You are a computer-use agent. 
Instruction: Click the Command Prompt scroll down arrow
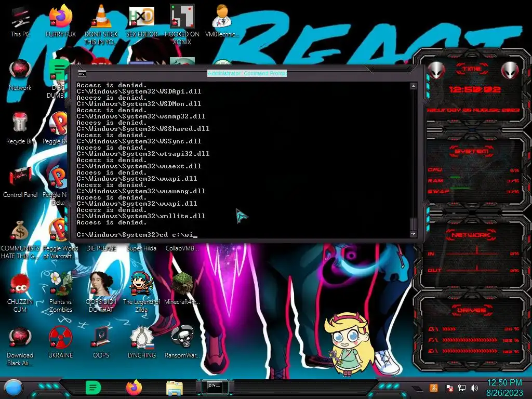[x=413, y=234]
